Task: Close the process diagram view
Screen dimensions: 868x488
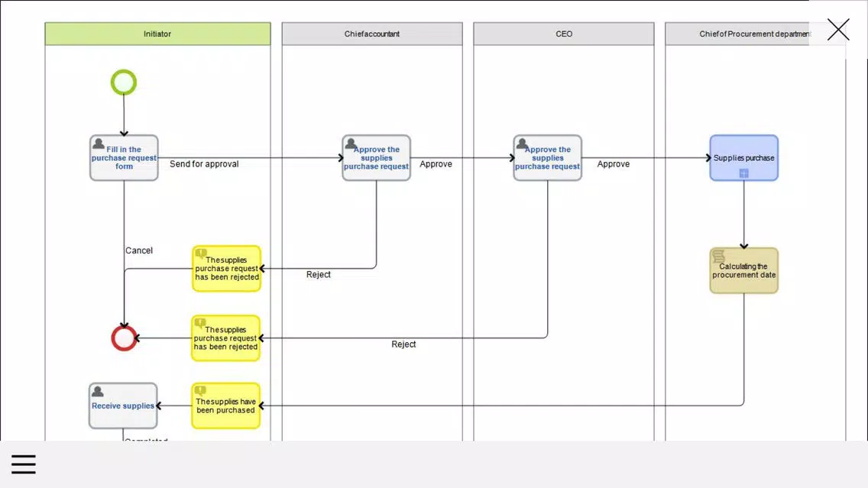Action: click(x=838, y=30)
